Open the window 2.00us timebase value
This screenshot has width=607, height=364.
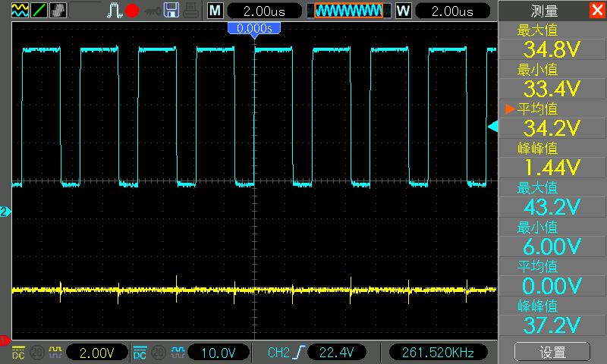[452, 11]
